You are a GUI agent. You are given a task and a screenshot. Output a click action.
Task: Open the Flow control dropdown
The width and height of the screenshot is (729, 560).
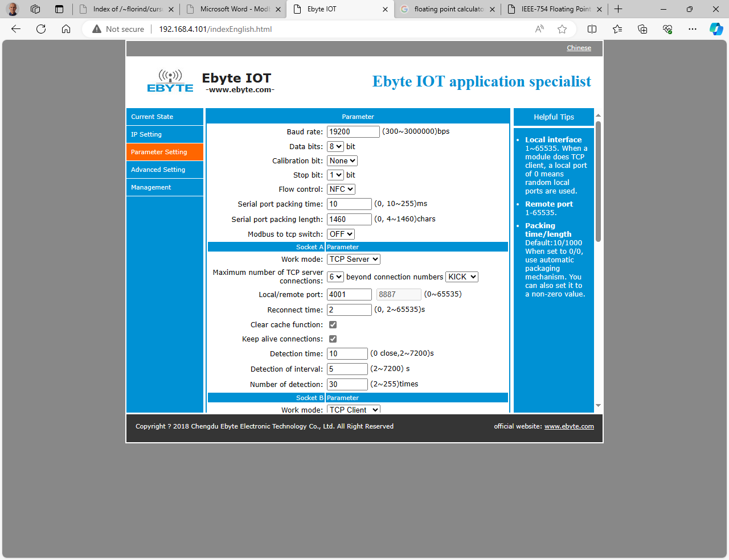point(341,189)
